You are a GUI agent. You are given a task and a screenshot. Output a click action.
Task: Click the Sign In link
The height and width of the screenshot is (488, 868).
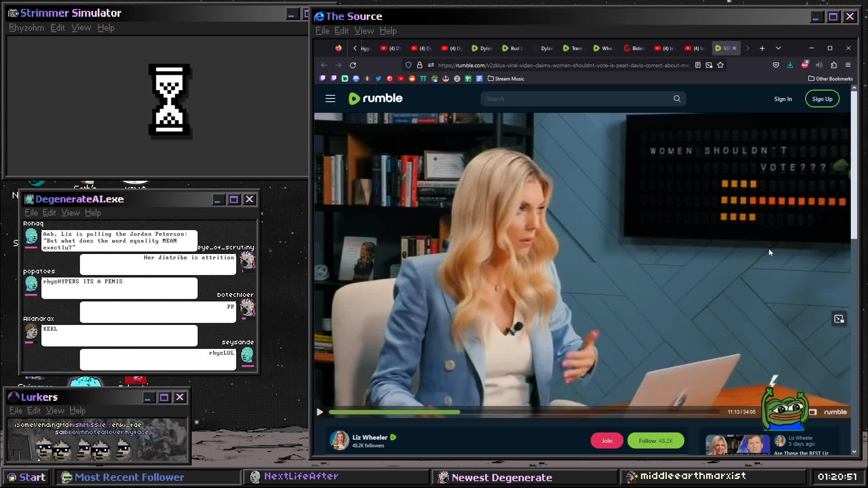[x=783, y=99]
